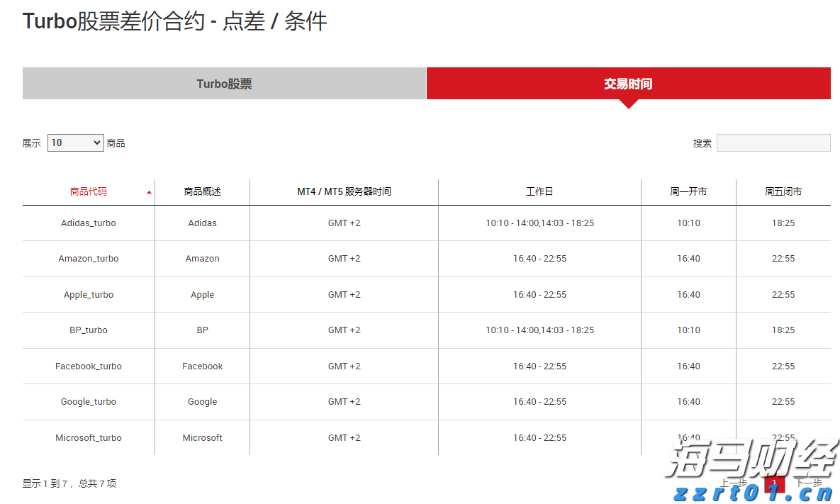Select the 交易时间 tab

tap(627, 83)
